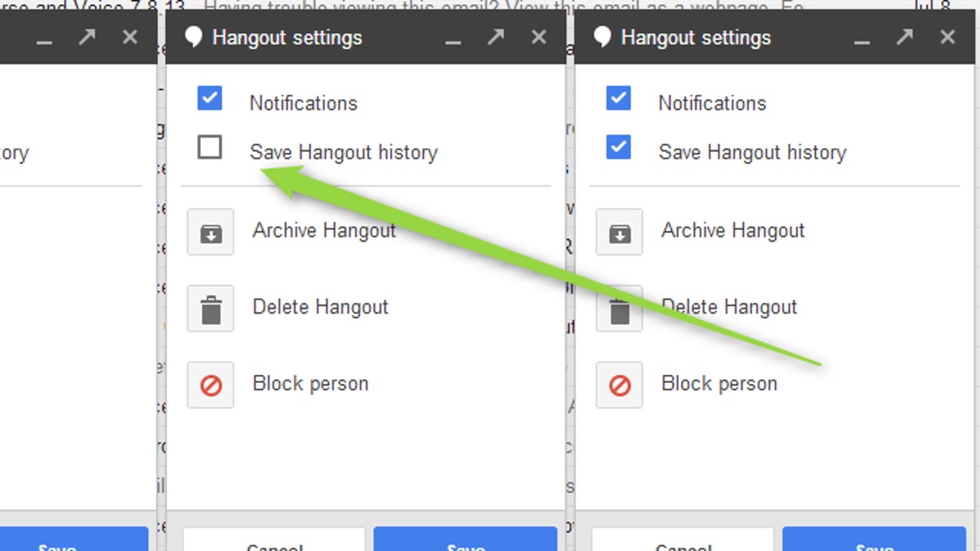The image size is (980, 551).
Task: Minimize the right Hangout settings window
Action: pos(862,41)
